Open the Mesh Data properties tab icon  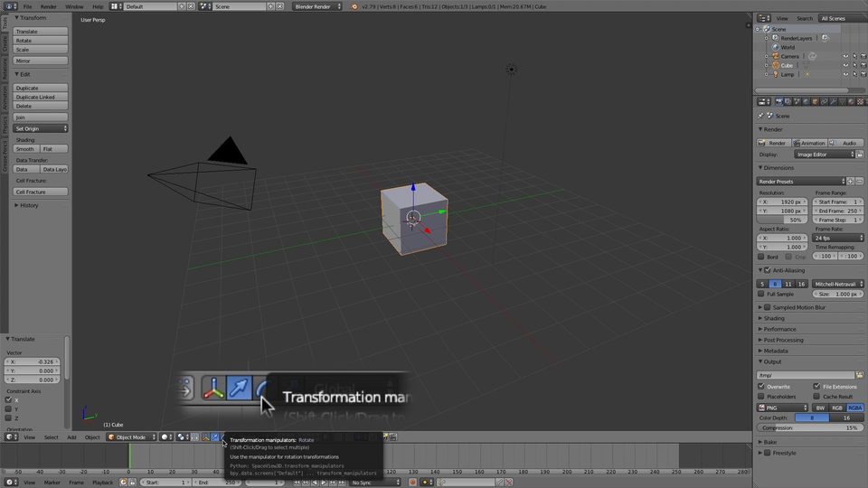click(842, 102)
